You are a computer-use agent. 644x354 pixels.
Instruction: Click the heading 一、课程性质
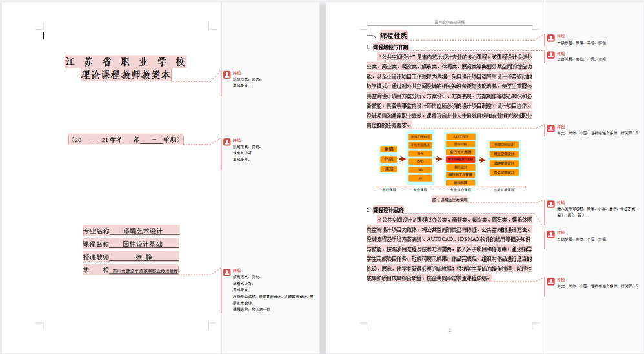coord(387,36)
